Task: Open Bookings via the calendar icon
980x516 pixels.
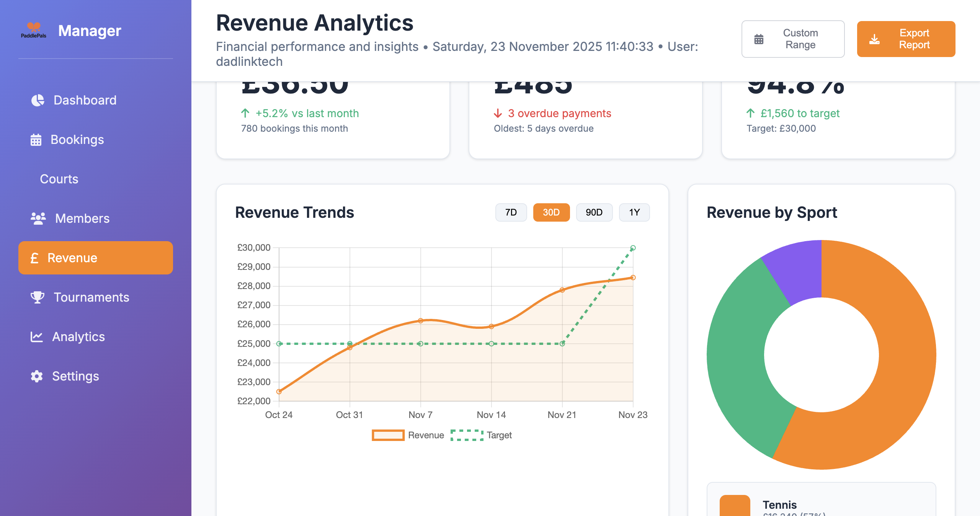Action: [36, 140]
